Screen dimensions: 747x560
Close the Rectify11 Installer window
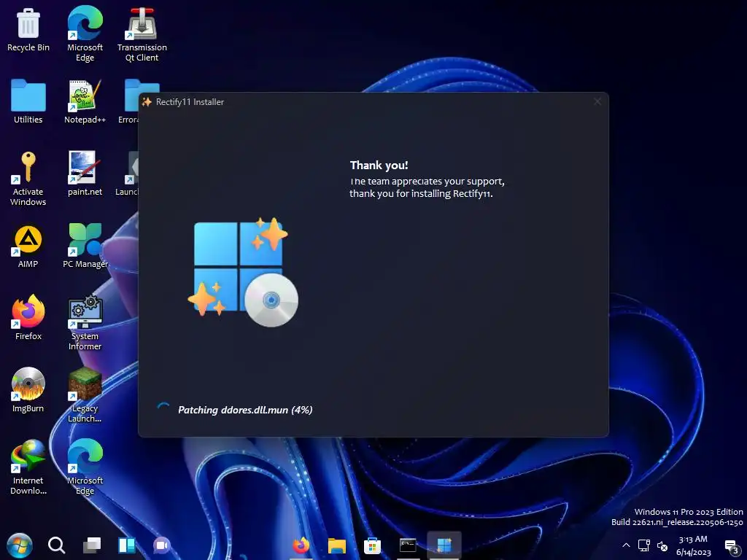click(597, 101)
